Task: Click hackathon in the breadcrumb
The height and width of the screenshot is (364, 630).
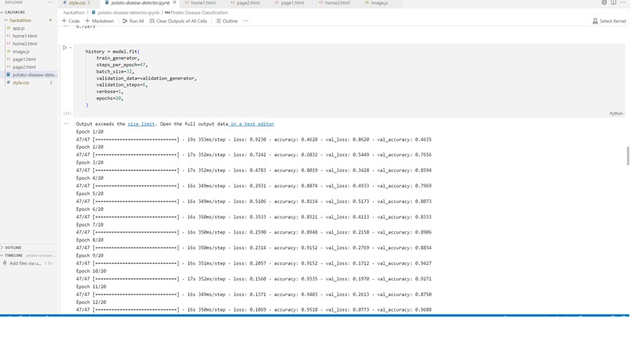Action: (74, 12)
